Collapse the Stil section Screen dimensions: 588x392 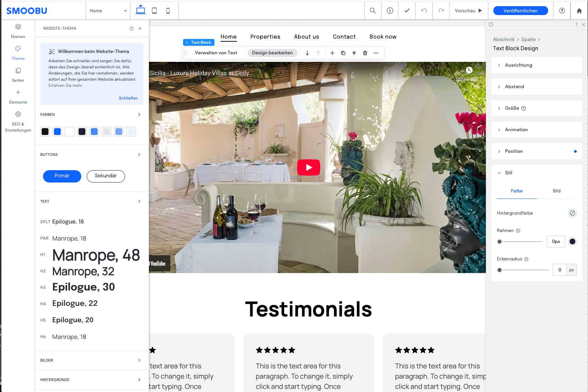[x=536, y=173]
